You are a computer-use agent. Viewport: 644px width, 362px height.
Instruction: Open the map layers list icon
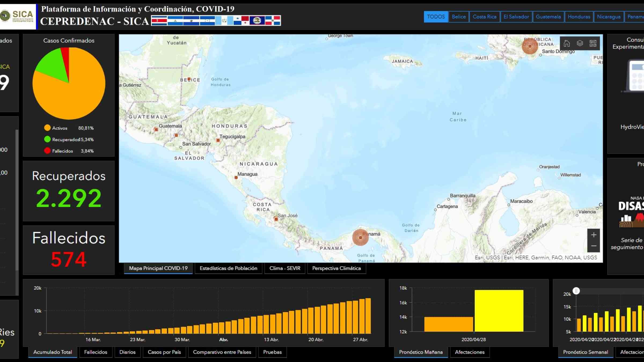point(580,43)
